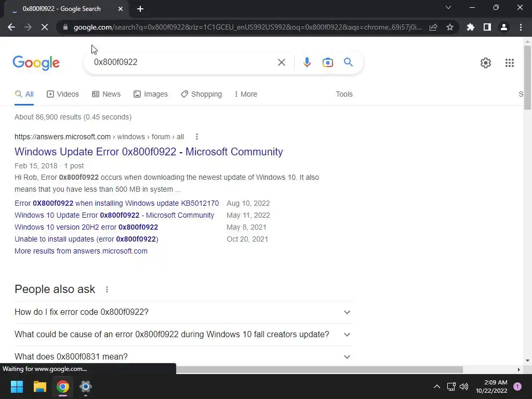Select the All results tab
The width and height of the screenshot is (532, 399).
(24, 94)
